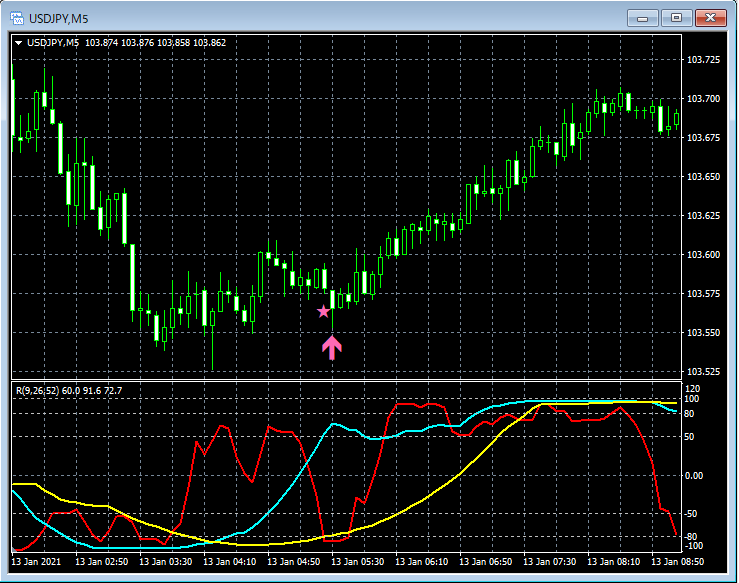
Task: Click the 13 Jan 08:50 time label
Action: (x=678, y=563)
